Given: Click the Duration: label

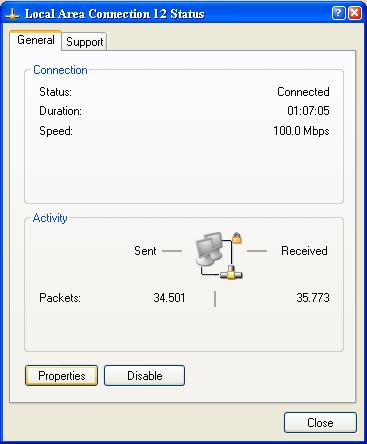Looking at the screenshot, I should tap(60, 111).
